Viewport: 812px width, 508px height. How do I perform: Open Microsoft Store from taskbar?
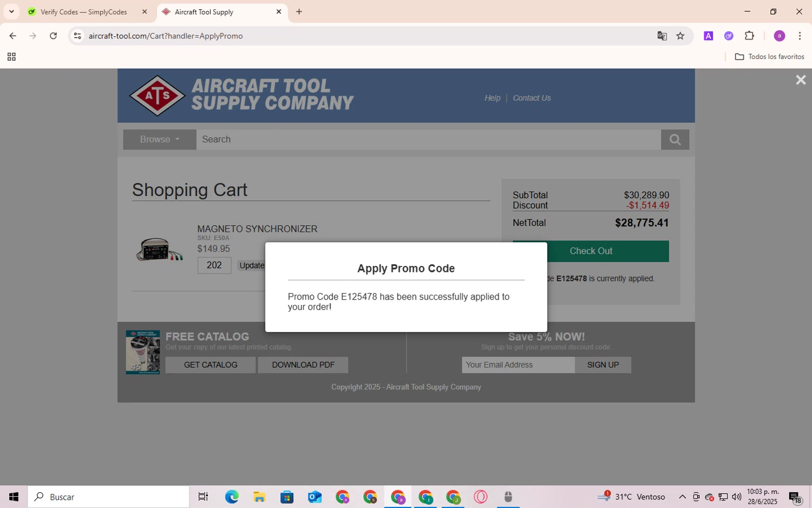pyautogui.click(x=287, y=497)
